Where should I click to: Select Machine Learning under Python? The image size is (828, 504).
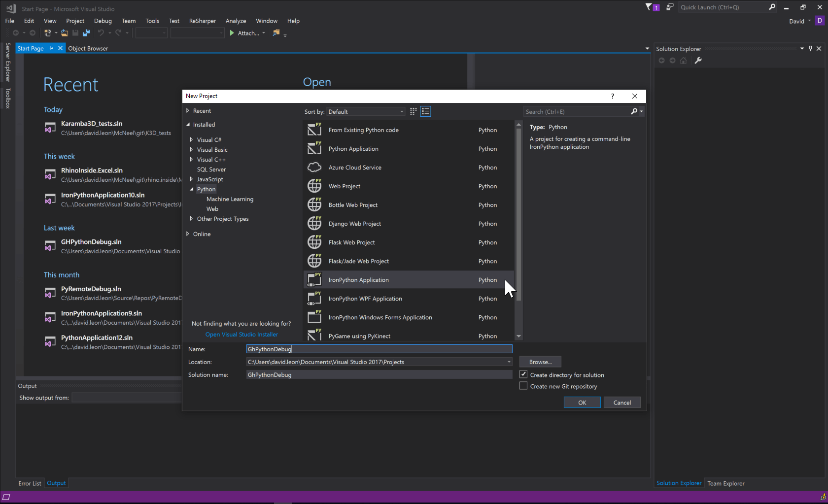coord(230,199)
